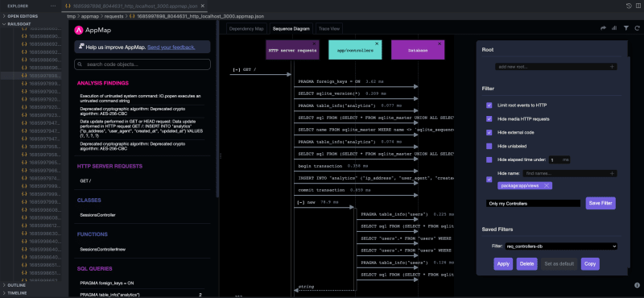The image size is (644, 298).
Task: Collapse the GET / request
Action: (236, 70)
